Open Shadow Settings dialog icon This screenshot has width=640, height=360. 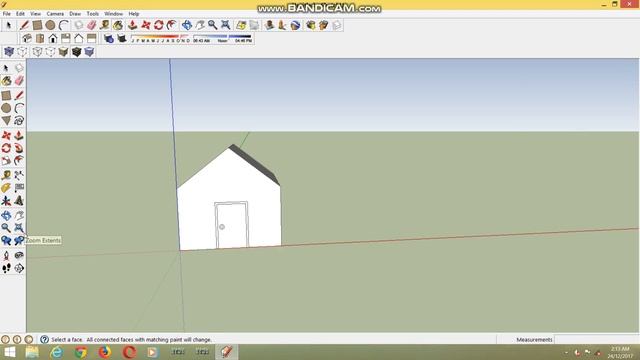click(x=109, y=39)
